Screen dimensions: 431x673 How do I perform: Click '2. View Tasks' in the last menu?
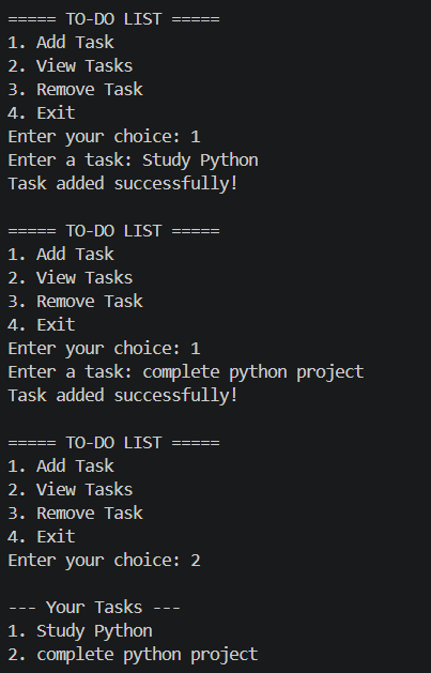tap(70, 490)
